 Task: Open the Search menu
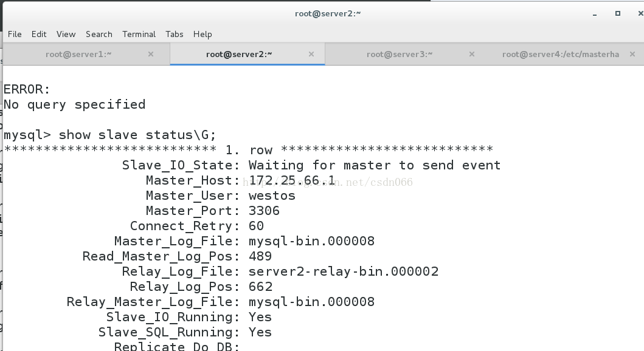pyautogui.click(x=99, y=34)
